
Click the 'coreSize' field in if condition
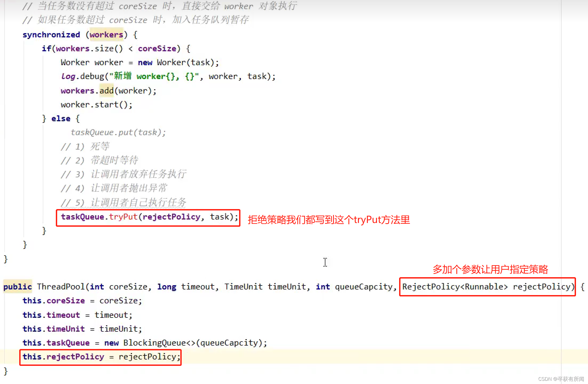coord(157,49)
